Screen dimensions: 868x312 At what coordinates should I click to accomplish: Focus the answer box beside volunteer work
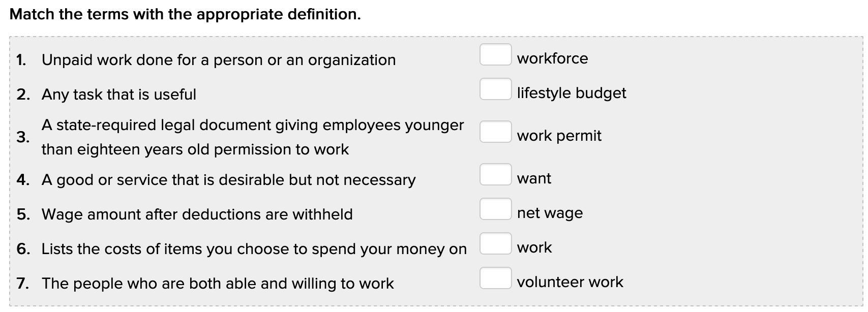[x=495, y=278]
